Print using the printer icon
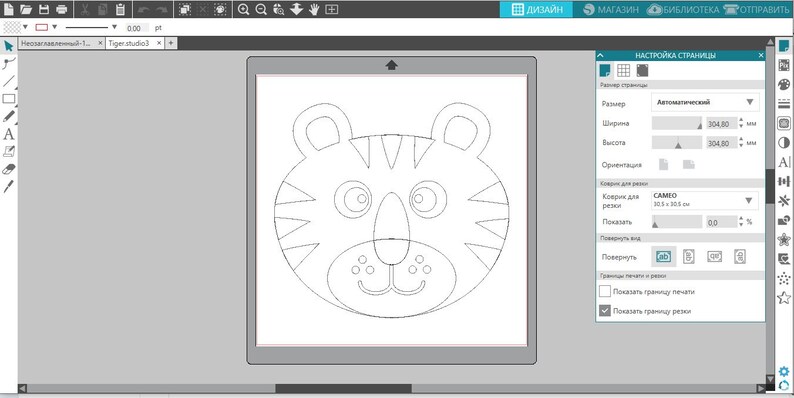The width and height of the screenshot is (794, 398). click(62, 9)
